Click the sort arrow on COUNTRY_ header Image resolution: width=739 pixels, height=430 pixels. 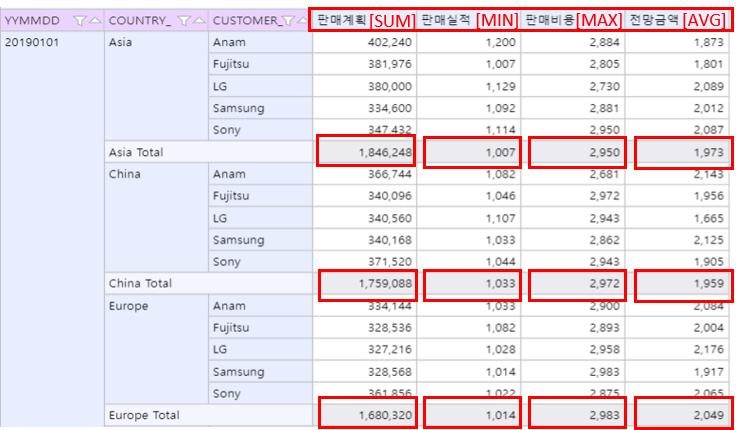click(x=199, y=20)
